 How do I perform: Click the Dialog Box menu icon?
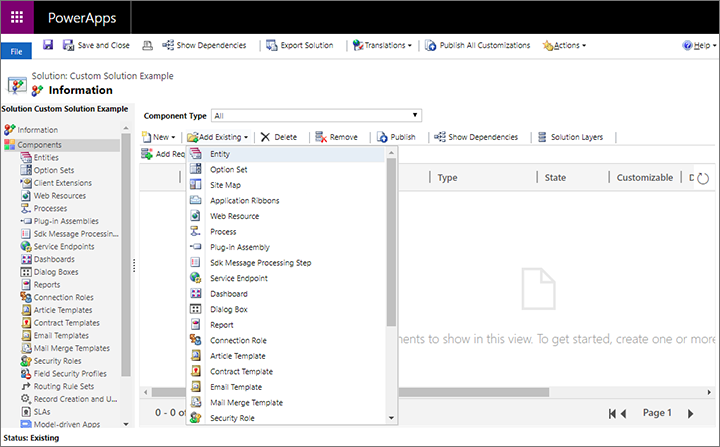pyautogui.click(x=196, y=309)
